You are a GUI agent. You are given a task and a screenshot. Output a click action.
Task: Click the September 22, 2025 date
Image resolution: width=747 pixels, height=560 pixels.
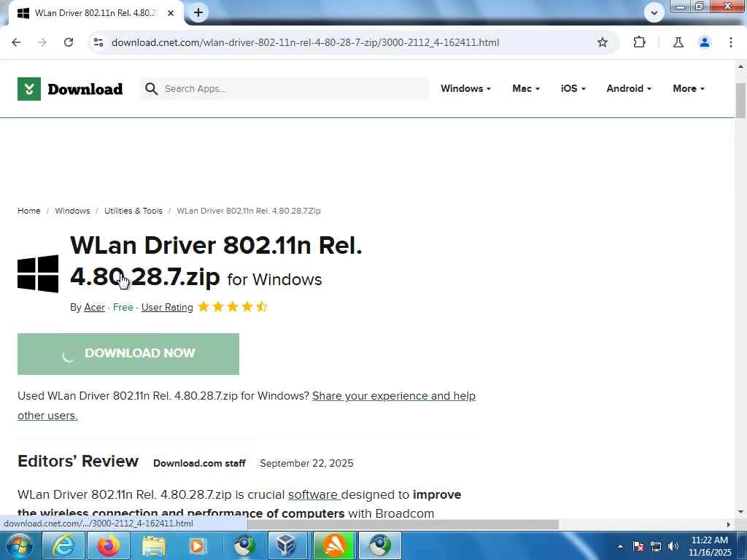tap(306, 463)
